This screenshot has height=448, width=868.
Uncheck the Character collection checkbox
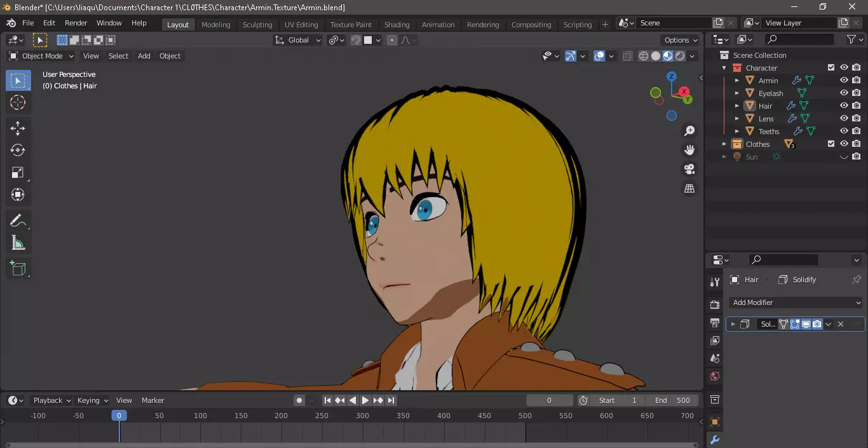click(x=831, y=67)
